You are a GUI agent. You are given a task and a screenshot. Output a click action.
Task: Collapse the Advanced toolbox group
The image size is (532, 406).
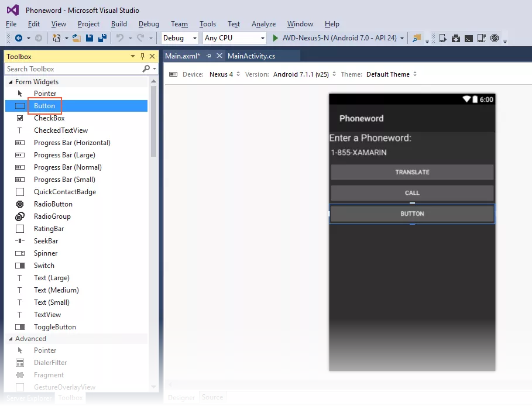click(11, 339)
